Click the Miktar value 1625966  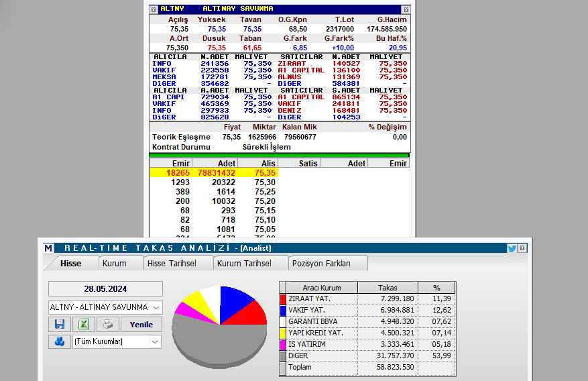(262, 138)
